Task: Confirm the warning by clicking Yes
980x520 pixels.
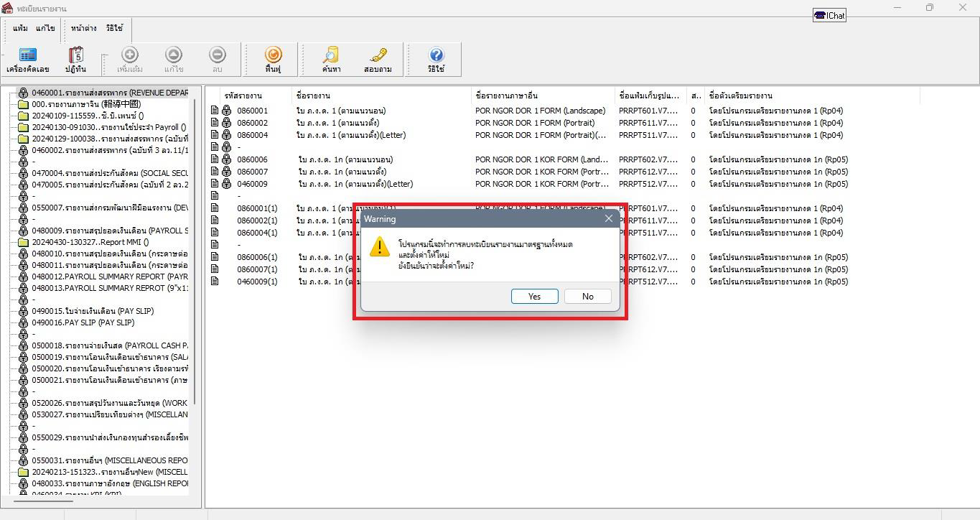Action: 534,297
